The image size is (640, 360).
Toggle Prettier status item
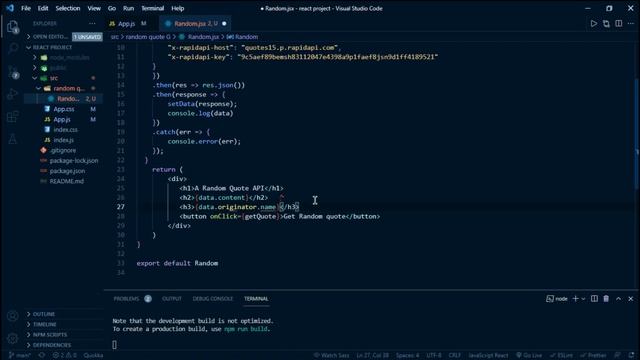coord(593,356)
